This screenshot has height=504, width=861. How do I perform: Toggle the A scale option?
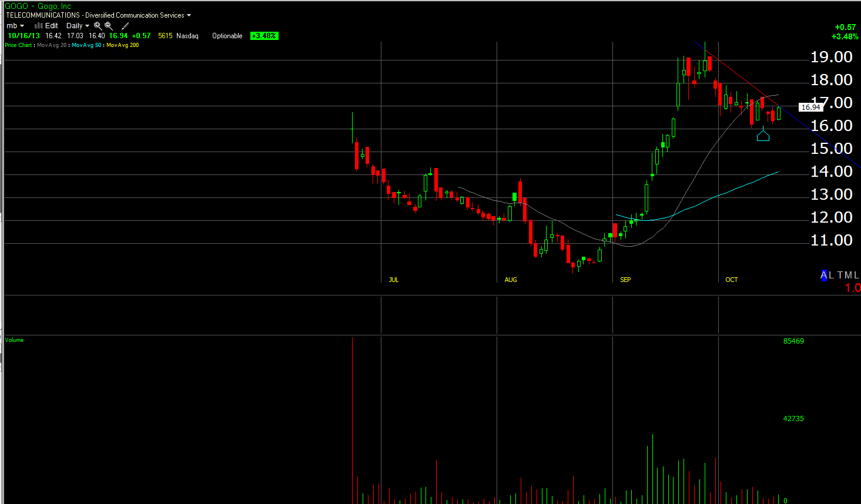(x=823, y=275)
